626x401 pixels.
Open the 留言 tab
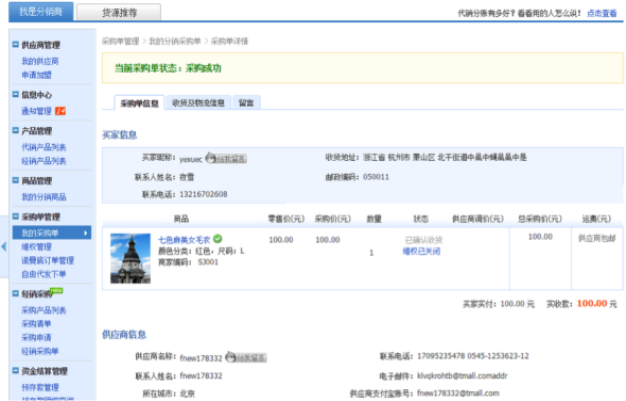pyautogui.click(x=246, y=103)
